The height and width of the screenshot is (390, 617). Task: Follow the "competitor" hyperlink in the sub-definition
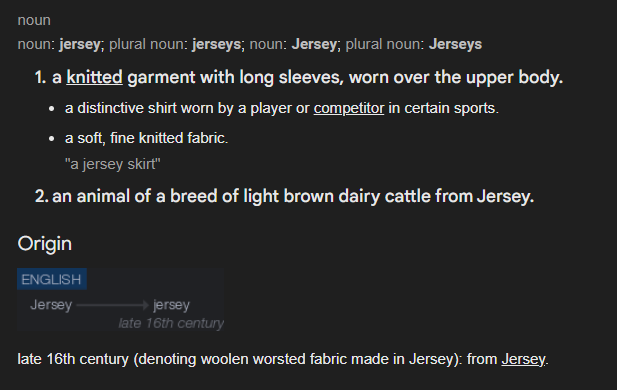[349, 108]
